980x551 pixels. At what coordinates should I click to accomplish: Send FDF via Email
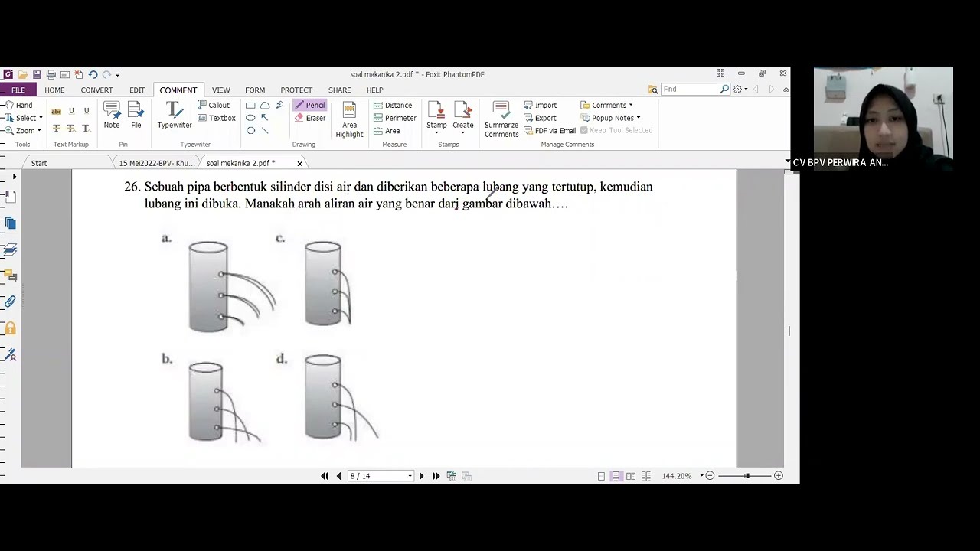pyautogui.click(x=550, y=131)
